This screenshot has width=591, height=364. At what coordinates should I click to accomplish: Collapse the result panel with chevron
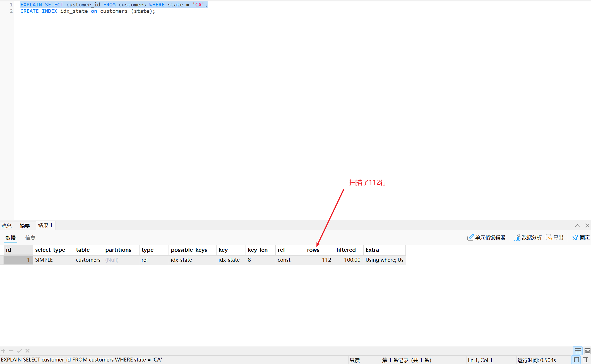pyautogui.click(x=578, y=225)
